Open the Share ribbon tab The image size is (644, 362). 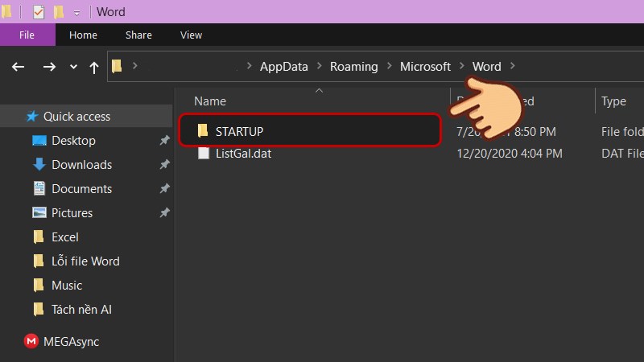[138, 35]
